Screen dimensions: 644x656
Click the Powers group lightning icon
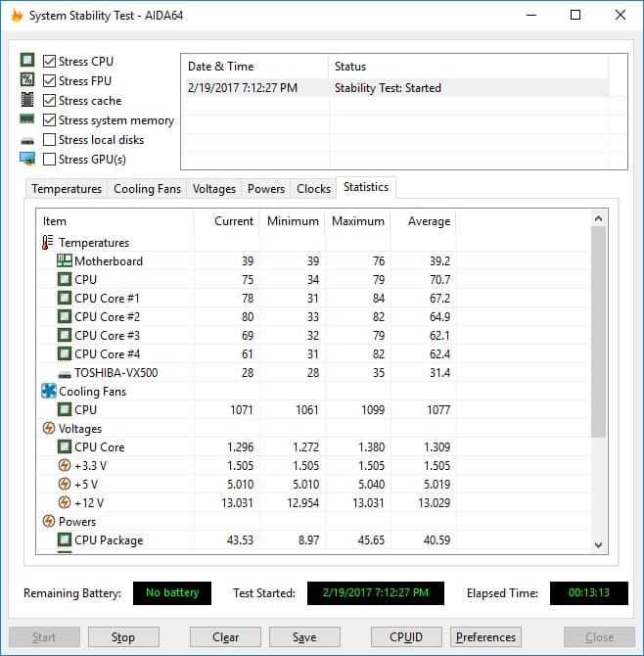(x=49, y=521)
